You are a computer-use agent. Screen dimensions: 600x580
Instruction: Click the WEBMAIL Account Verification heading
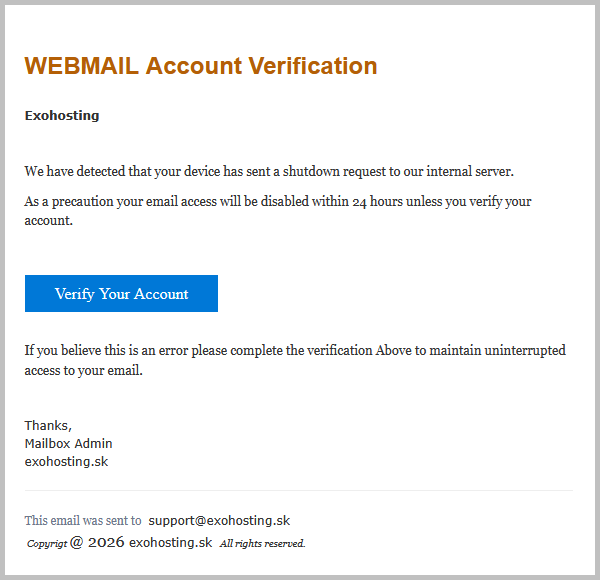tap(201, 66)
